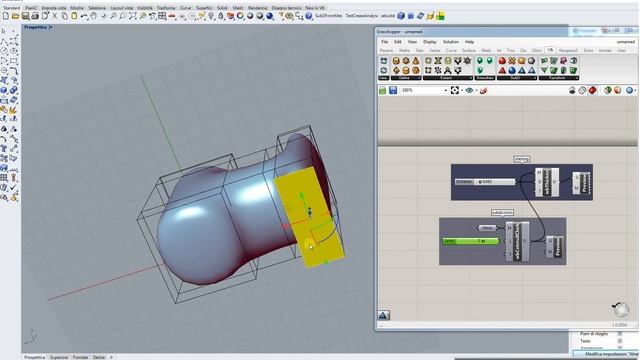Viewport: 640px width, 360px height.
Task: Click the red sphere icon in SubD panel
Action: pyautogui.click(x=502, y=61)
